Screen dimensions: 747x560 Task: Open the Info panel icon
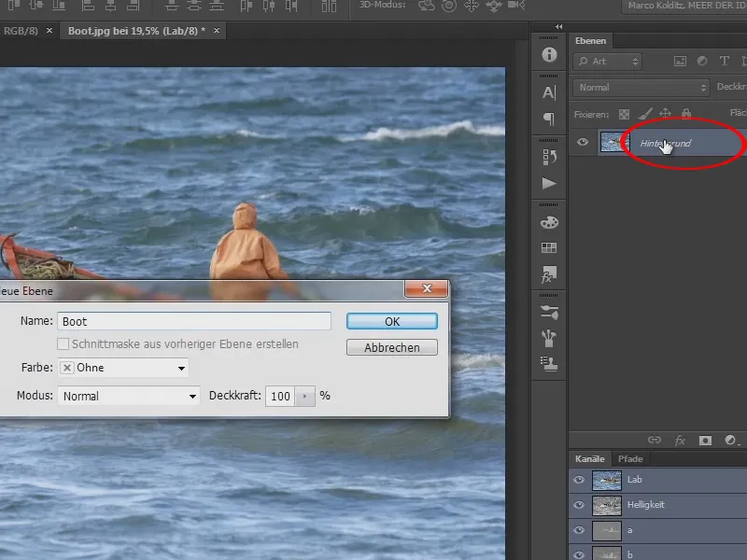tap(549, 54)
